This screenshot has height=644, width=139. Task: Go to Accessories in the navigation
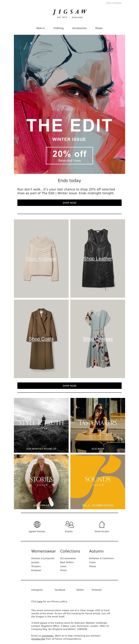(79, 28)
